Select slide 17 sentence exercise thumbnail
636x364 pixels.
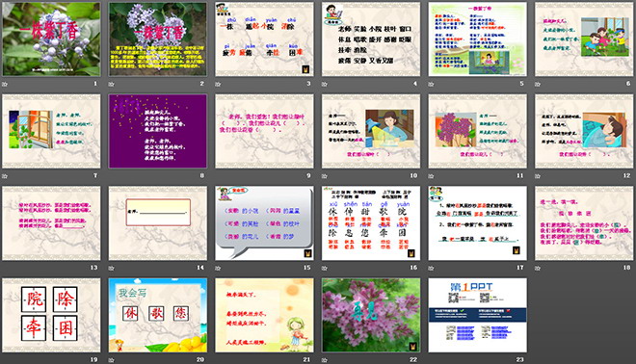477,223
